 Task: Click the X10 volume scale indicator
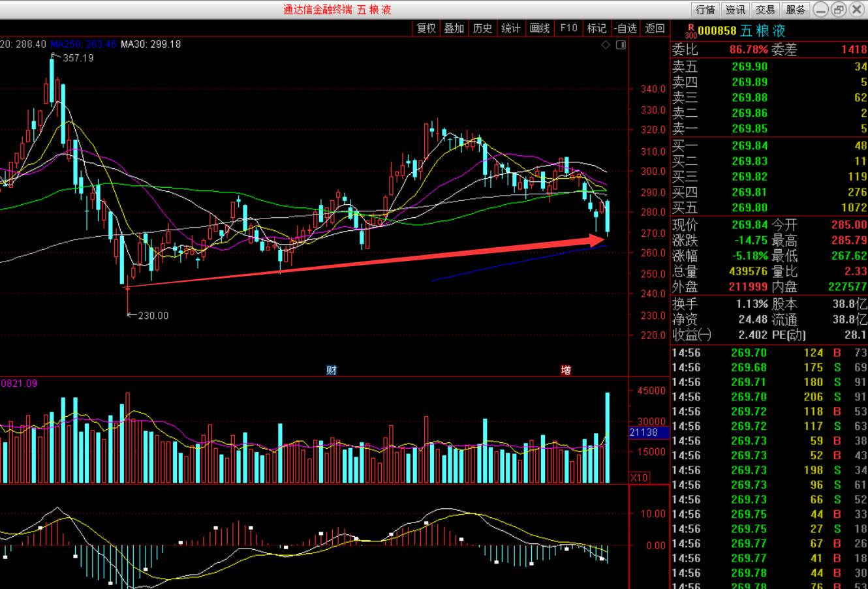click(639, 478)
